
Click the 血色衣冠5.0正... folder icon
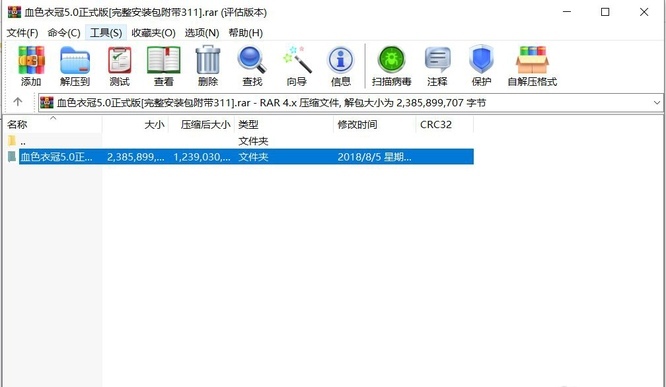12,157
